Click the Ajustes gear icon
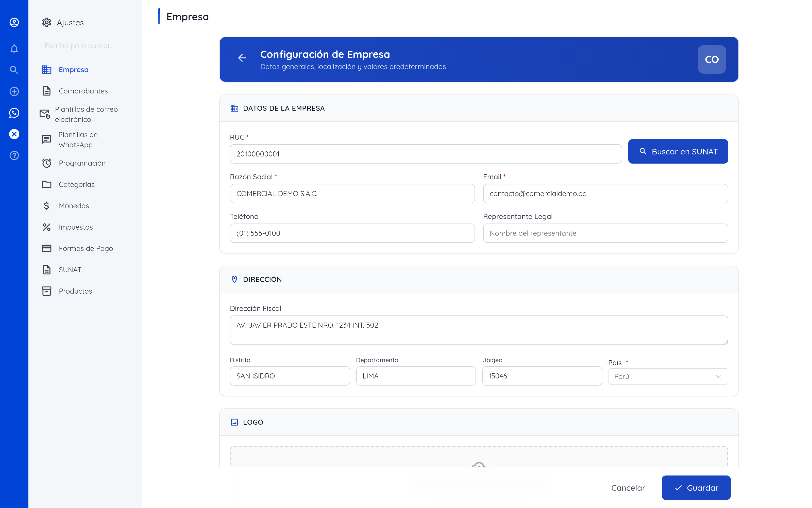The width and height of the screenshot is (812, 508). pos(47,23)
